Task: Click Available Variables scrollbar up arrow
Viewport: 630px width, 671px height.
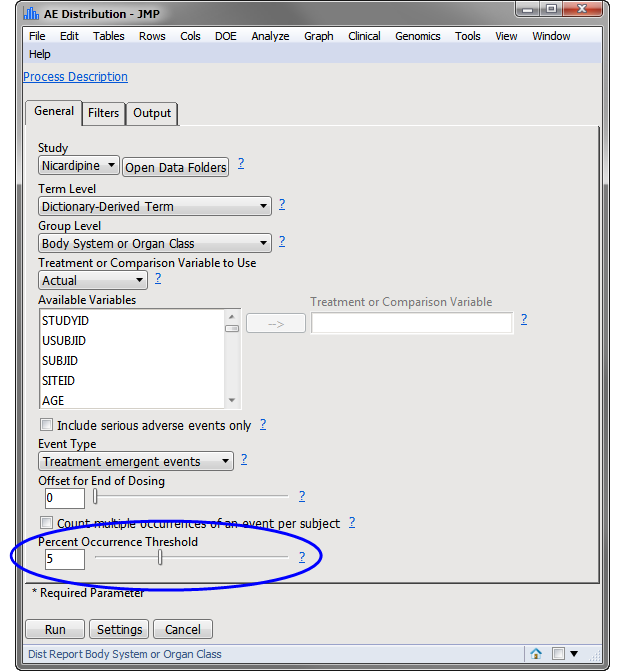Action: 232,317
